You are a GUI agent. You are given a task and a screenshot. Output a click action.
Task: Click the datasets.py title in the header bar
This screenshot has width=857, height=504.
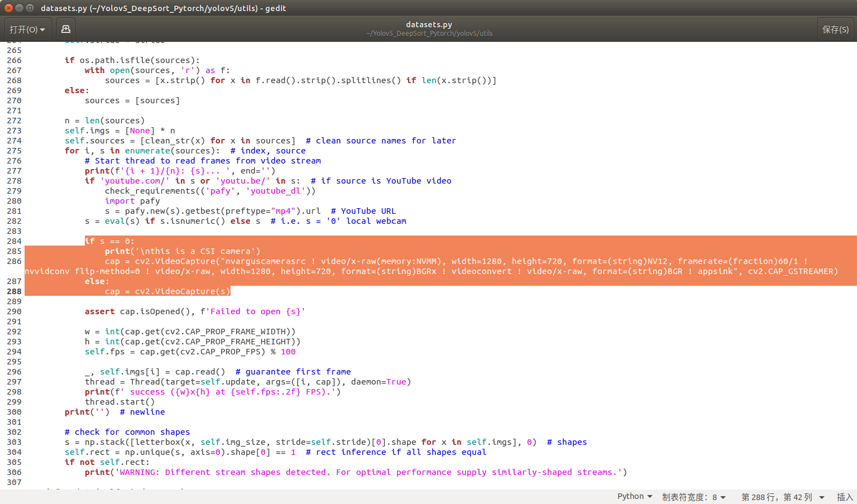tap(429, 25)
